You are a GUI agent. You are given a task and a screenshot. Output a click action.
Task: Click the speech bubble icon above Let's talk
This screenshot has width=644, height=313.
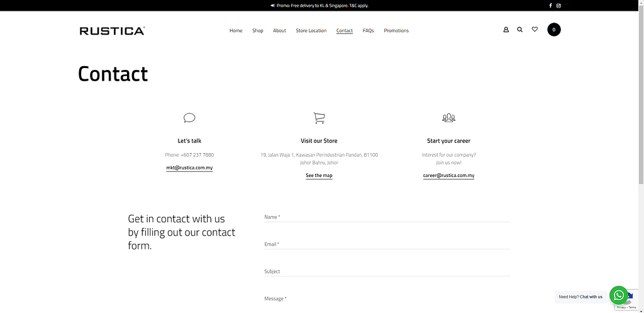point(189,118)
